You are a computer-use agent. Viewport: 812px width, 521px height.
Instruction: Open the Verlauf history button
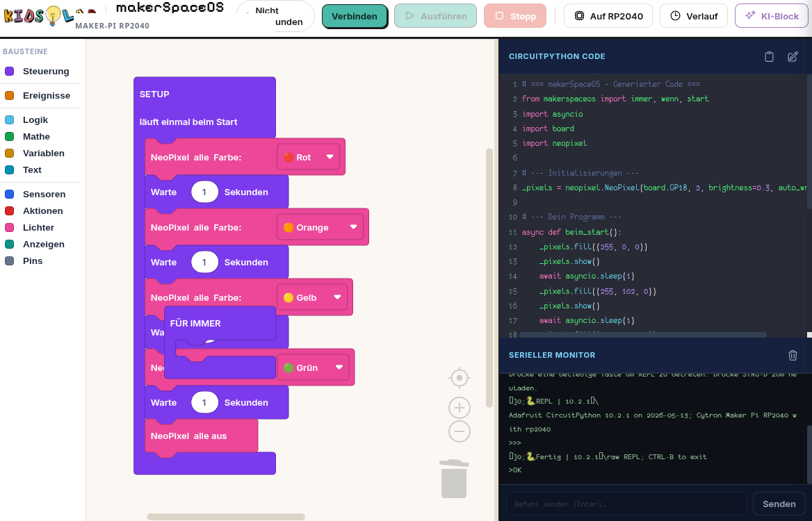coord(694,16)
